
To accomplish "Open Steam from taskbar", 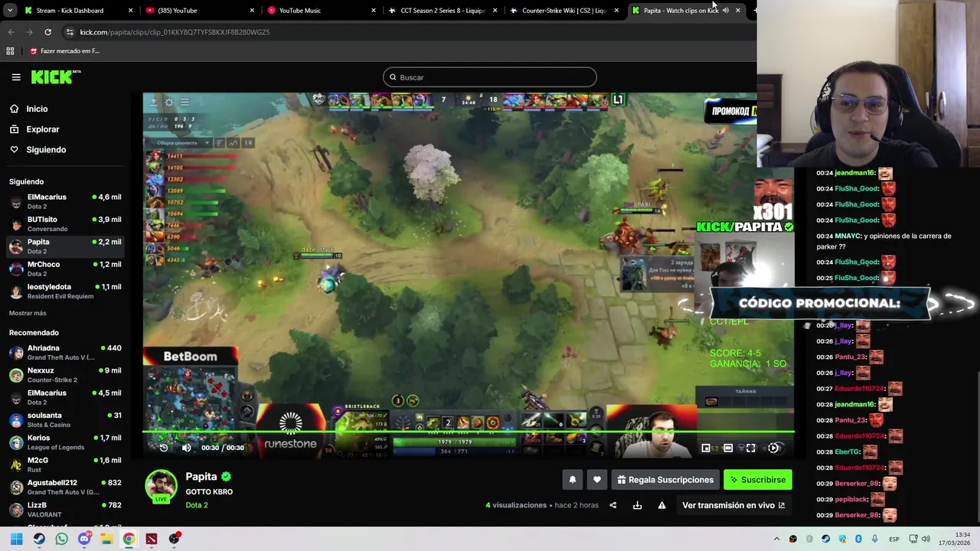I will point(39,539).
